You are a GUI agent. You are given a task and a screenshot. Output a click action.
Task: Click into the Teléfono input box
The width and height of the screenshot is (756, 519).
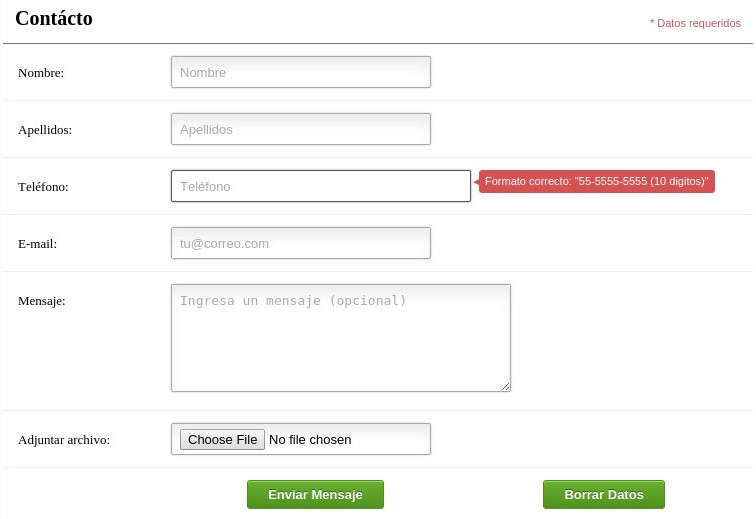click(x=321, y=186)
